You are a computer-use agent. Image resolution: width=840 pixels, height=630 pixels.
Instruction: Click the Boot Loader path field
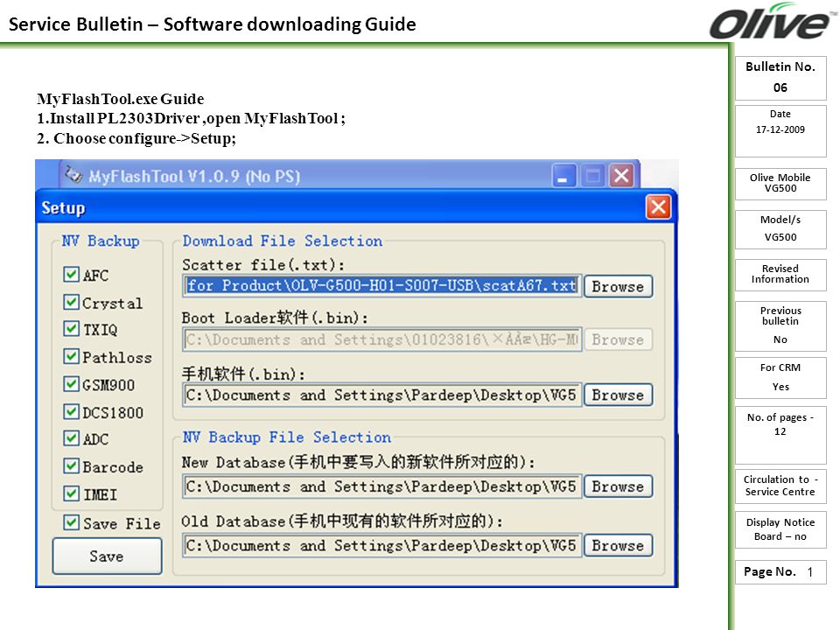coord(382,339)
